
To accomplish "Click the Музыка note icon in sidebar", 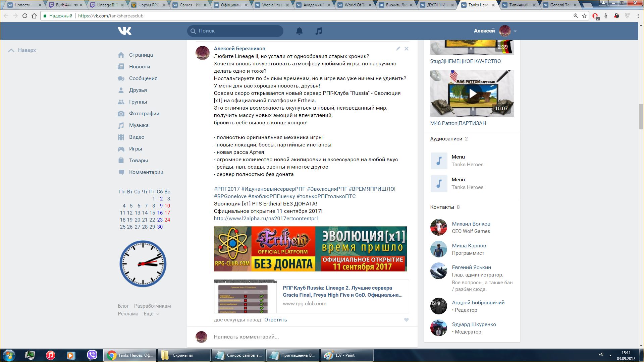I will (x=121, y=125).
